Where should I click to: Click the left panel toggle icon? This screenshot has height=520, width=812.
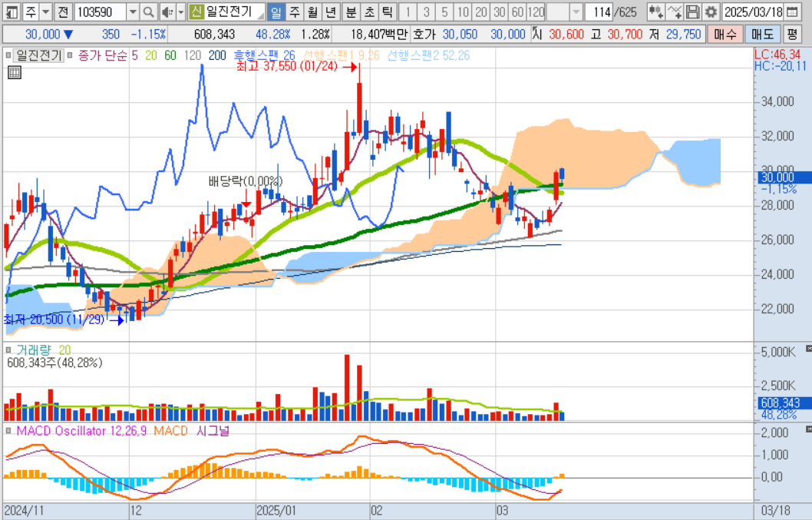(12, 12)
